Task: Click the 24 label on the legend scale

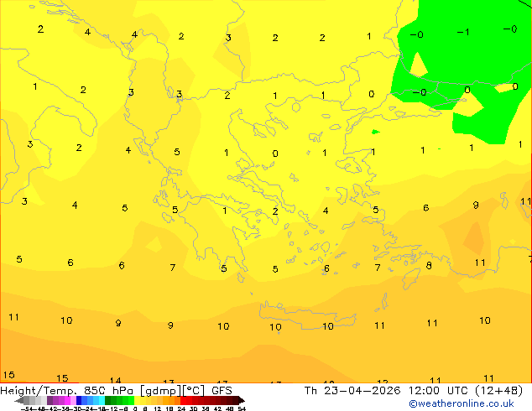Action: pos(181,408)
